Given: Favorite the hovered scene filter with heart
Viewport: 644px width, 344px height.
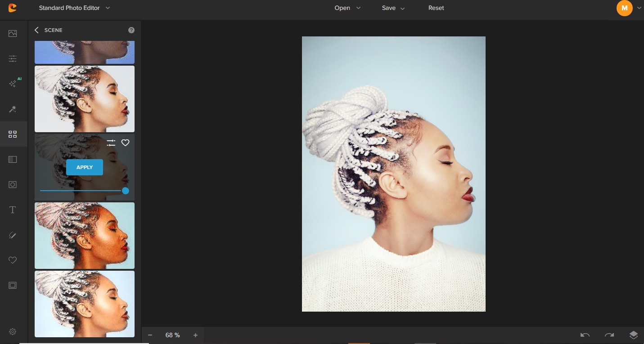Looking at the screenshot, I should [126, 143].
